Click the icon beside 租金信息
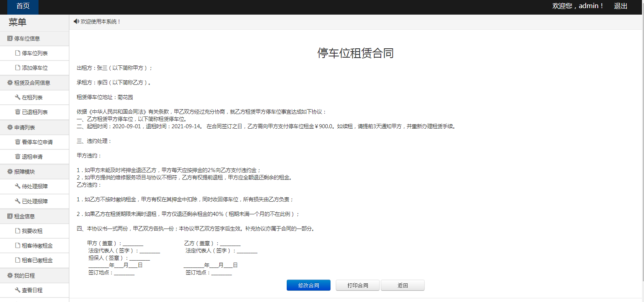Image resolution: width=644 pixels, height=302 pixels. tap(10, 216)
